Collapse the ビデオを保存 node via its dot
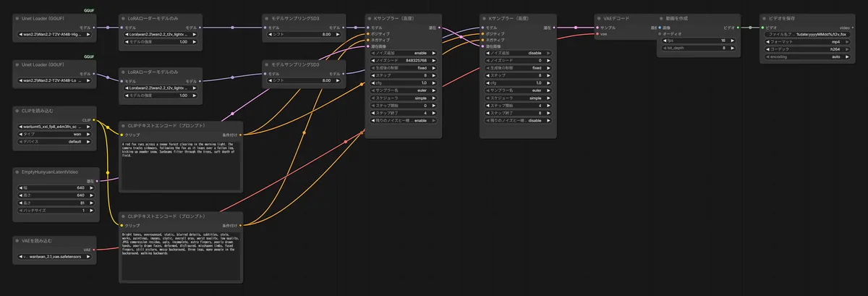Screen dimensions: 868x296 pyautogui.click(x=765, y=19)
